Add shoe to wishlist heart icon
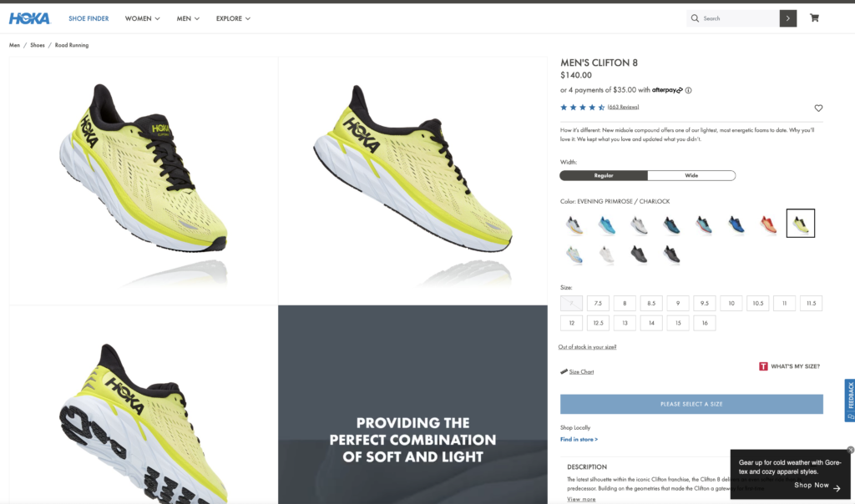Screen dimensions: 855x504 818,108
